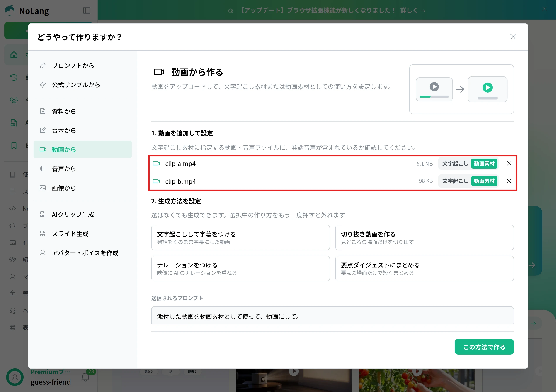Click the headset support icon in sidebar
558x392 pixels.
[x=13, y=311]
